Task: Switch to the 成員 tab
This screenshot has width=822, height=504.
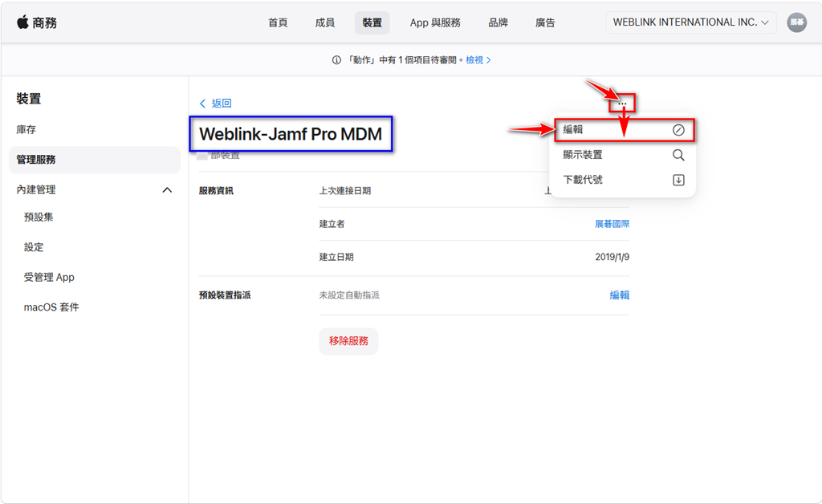Action: click(325, 22)
